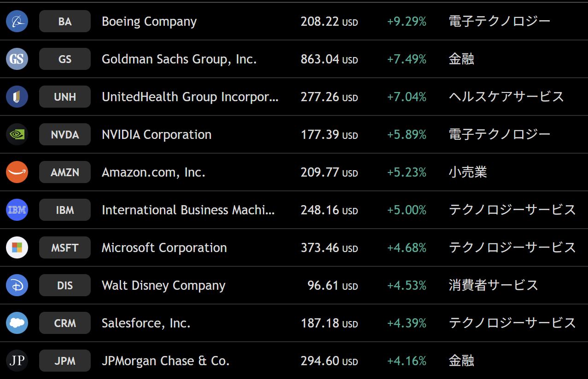Click the JPMorgan JP logo icon
The height and width of the screenshot is (379, 588).
point(17,361)
